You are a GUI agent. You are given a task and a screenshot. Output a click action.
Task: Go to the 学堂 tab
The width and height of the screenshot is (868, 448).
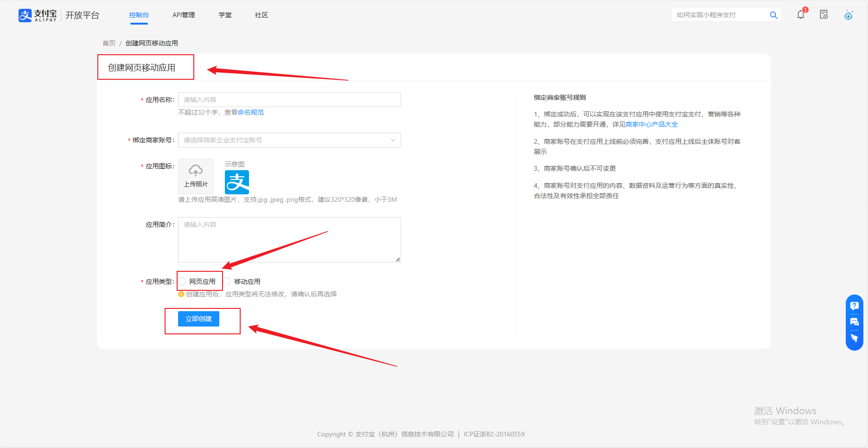point(225,15)
